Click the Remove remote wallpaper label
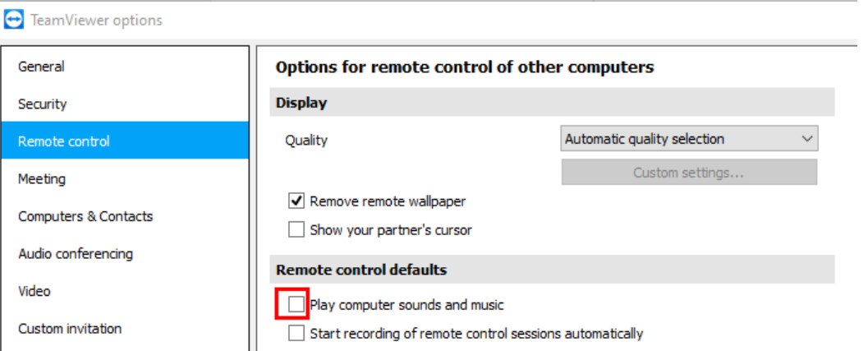The image size is (868, 351). pos(388,201)
